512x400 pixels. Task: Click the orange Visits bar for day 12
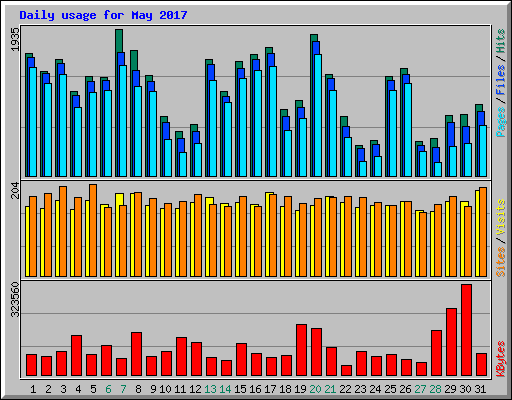[x=198, y=235]
